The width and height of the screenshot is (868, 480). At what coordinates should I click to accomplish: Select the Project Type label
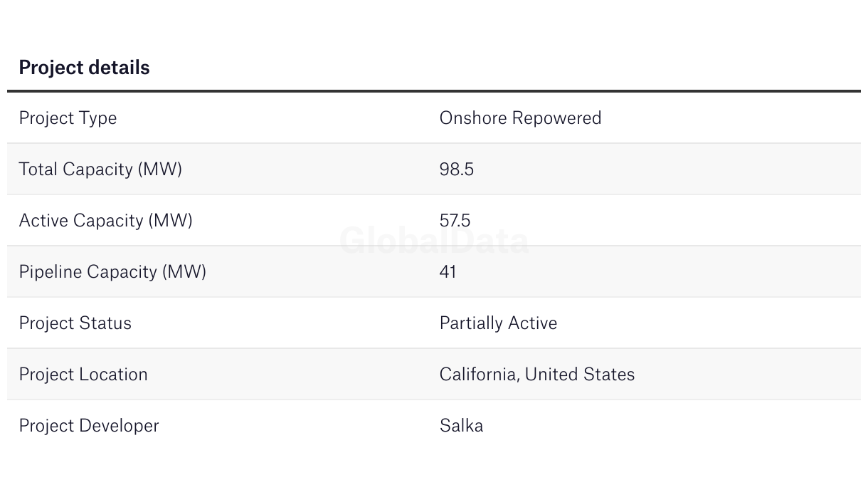point(68,118)
